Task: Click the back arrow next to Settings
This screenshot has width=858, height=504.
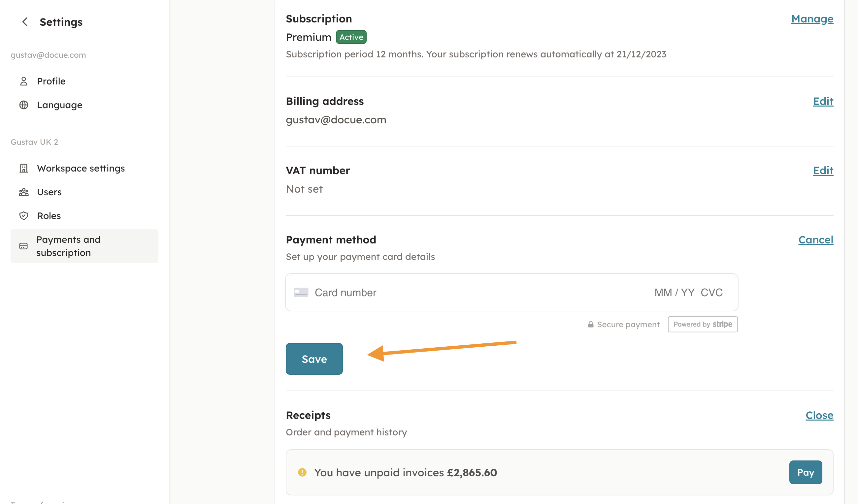Action: (25, 22)
